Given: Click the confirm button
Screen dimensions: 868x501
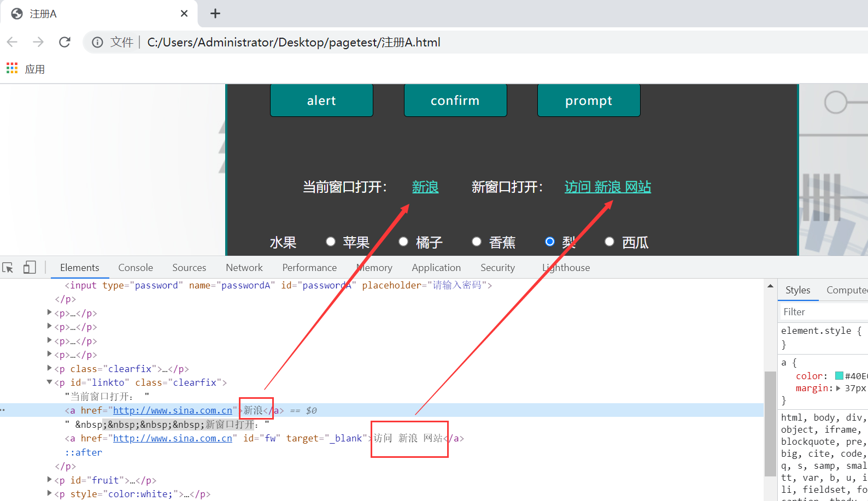Looking at the screenshot, I should (x=455, y=100).
